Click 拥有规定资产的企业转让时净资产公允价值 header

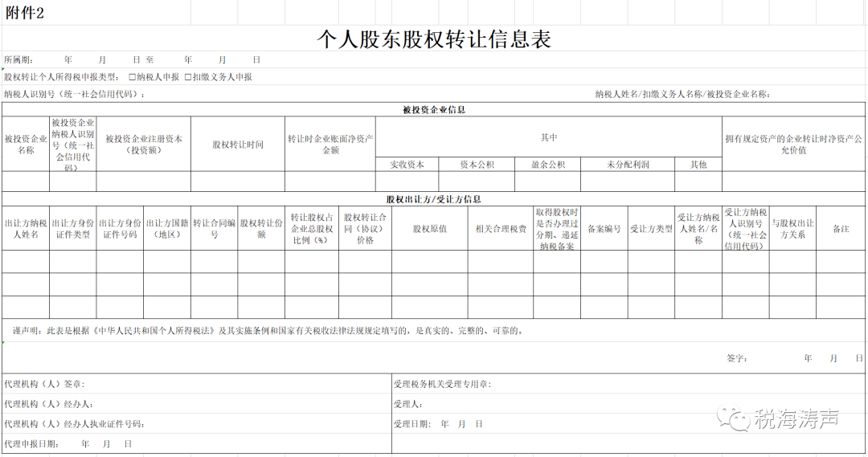pyautogui.click(x=793, y=145)
